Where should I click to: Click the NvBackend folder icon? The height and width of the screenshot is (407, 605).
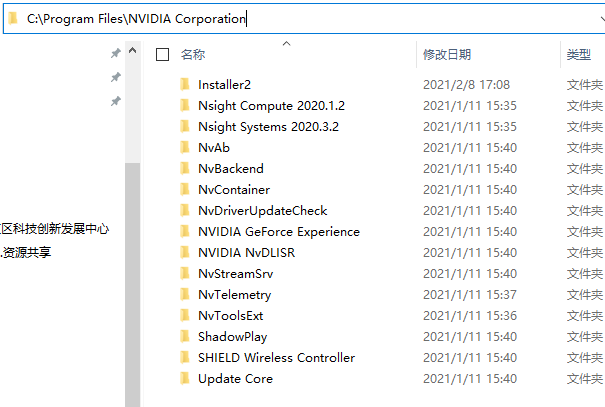coord(185,168)
